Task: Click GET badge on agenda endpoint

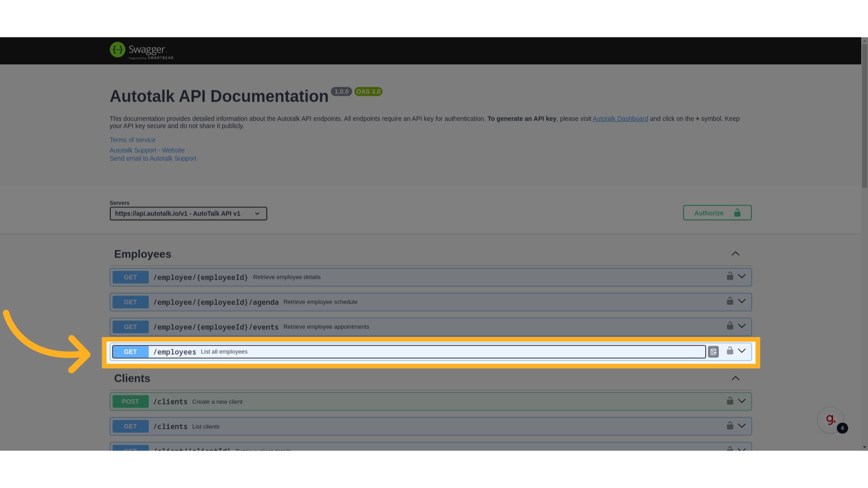Action: (130, 302)
